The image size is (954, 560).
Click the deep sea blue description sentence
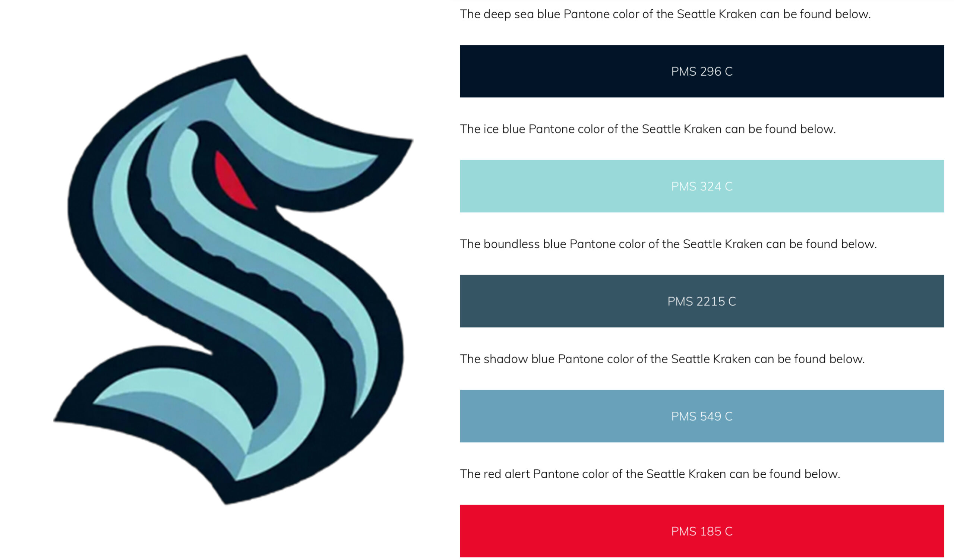(666, 15)
